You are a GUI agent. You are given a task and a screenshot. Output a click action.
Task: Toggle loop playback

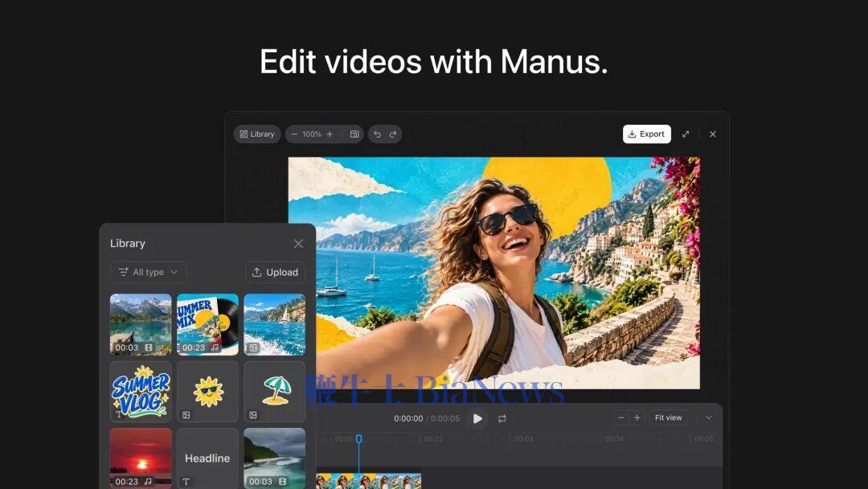pos(502,419)
